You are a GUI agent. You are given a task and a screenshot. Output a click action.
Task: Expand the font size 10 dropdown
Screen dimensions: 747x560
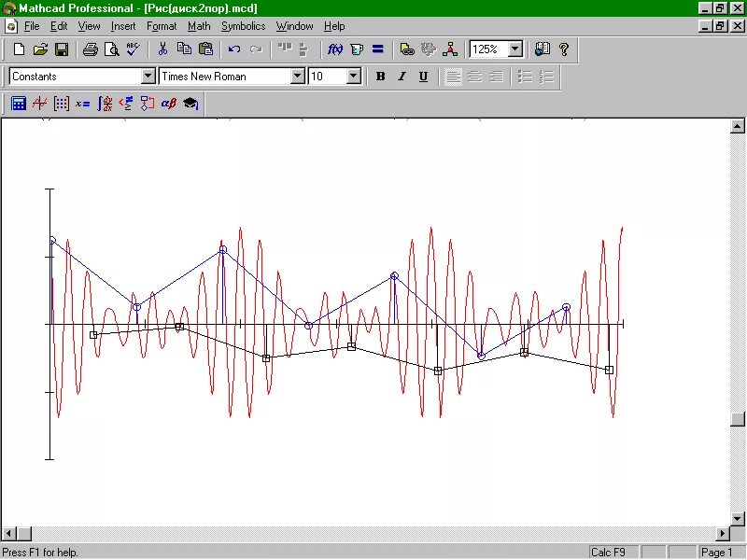point(354,77)
